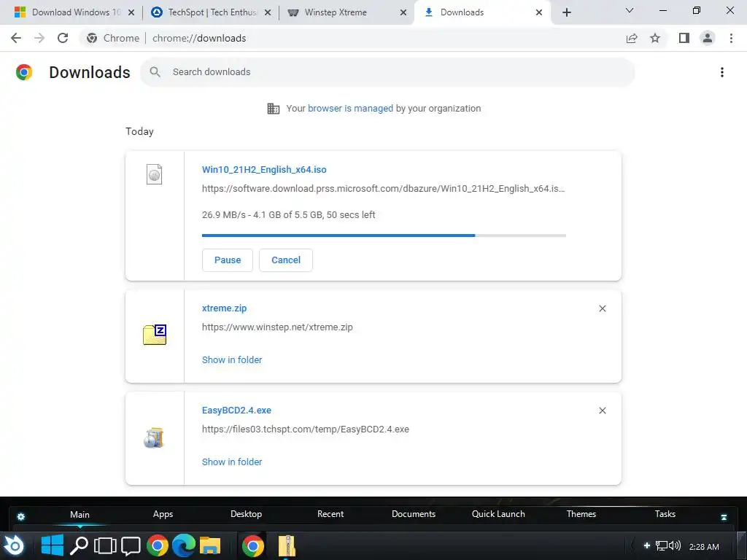
Task: Open the xtreme.zip file link
Action: click(224, 308)
